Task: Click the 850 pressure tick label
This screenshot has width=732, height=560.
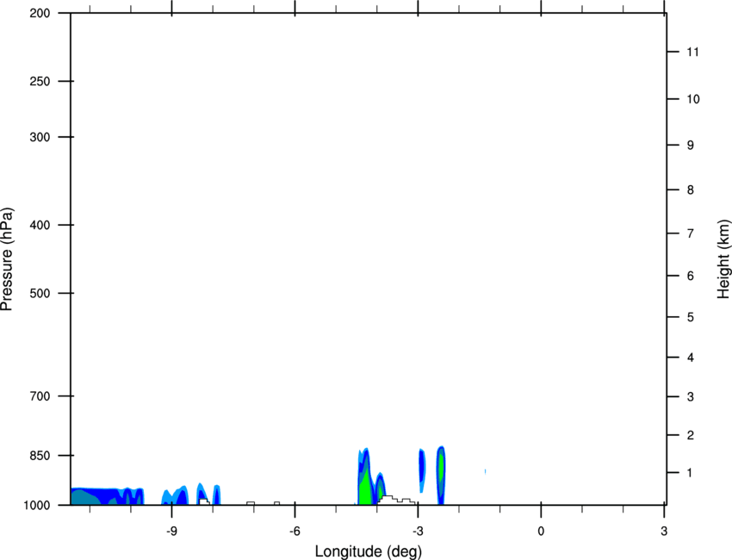Action: [x=40, y=456]
